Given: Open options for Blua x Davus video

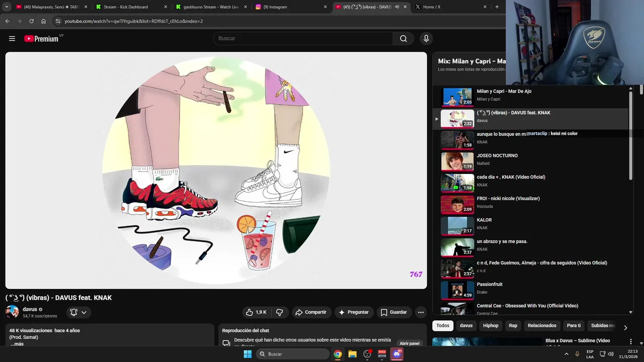Looking at the screenshot, I should tap(630, 341).
